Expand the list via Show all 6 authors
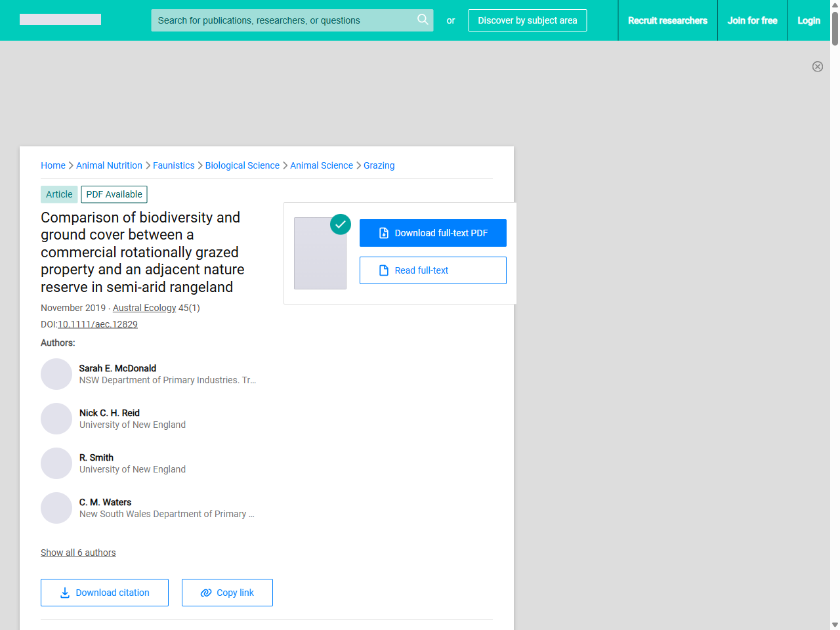 (78, 553)
